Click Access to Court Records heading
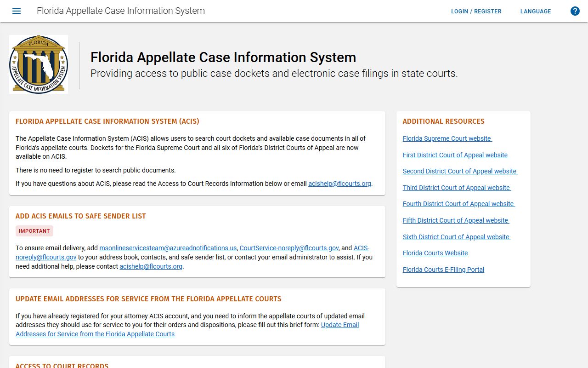Viewport: 588px width, 368px height. tap(62, 365)
